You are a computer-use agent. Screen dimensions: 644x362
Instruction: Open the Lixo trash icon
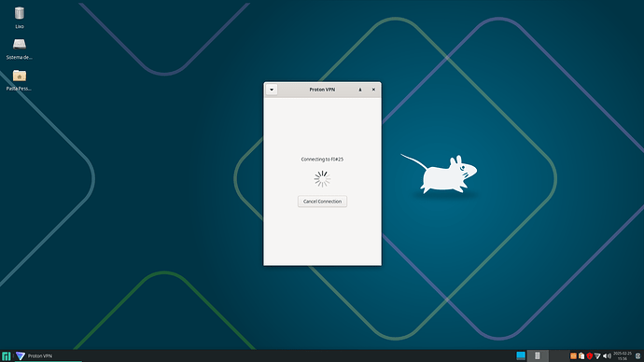pos(20,18)
